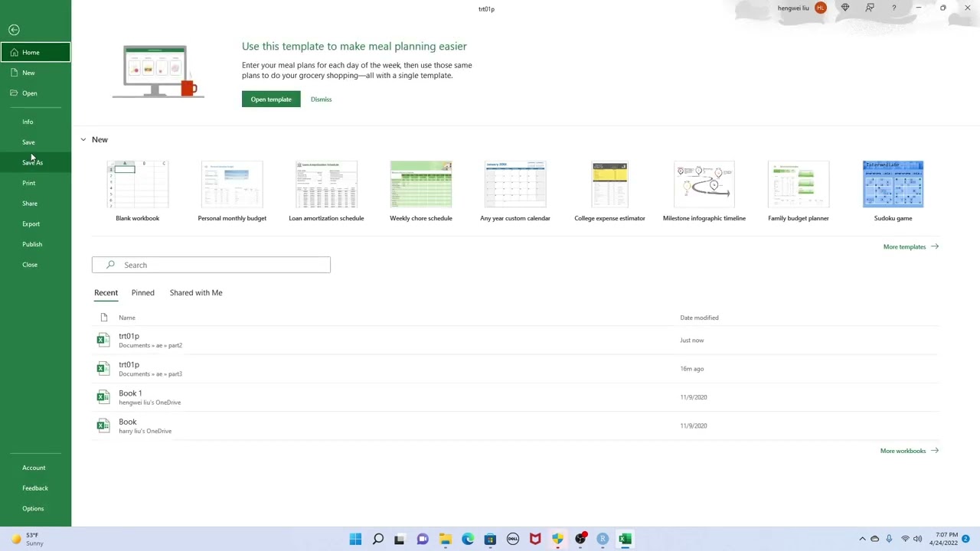The height and width of the screenshot is (551, 980).
Task: Follow the More templates link
Action: tap(910, 246)
